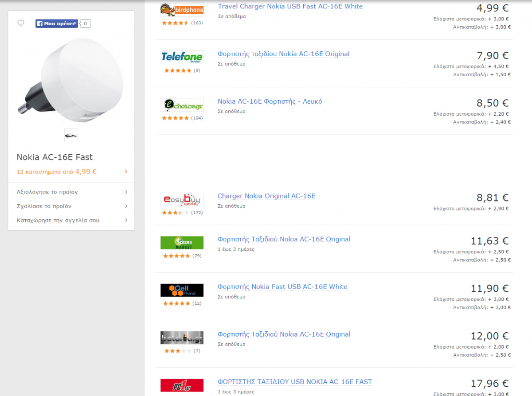Click the heart wishlist icon
Viewport: 532px width, 396px height.
pos(21,23)
